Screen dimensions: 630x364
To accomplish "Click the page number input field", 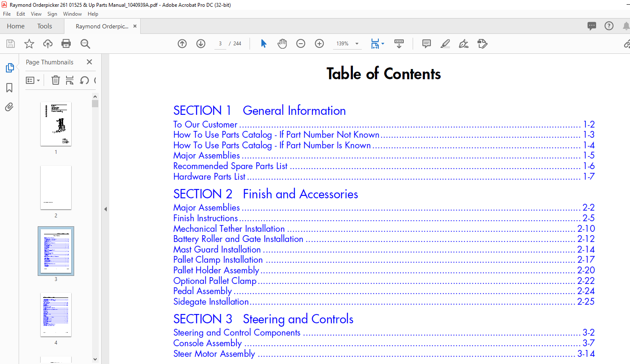I will tap(220, 44).
